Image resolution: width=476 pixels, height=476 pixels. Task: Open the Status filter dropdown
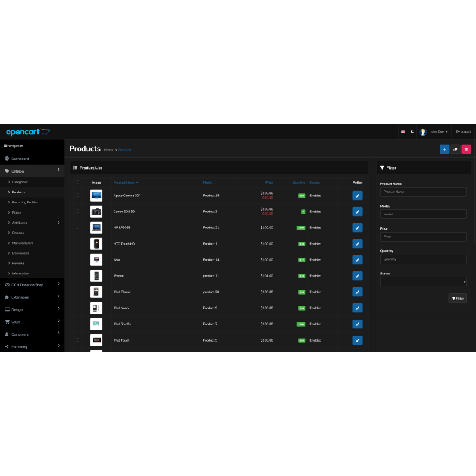pos(424,280)
